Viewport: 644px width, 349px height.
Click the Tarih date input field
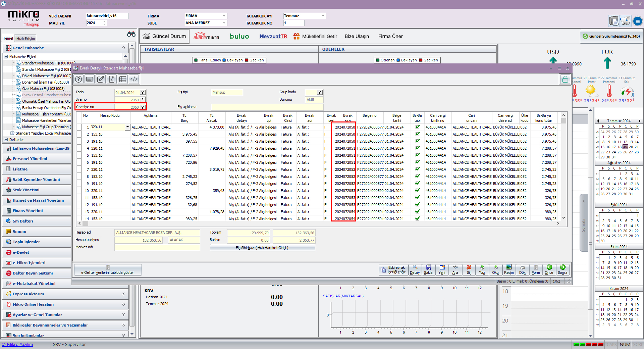(x=127, y=93)
